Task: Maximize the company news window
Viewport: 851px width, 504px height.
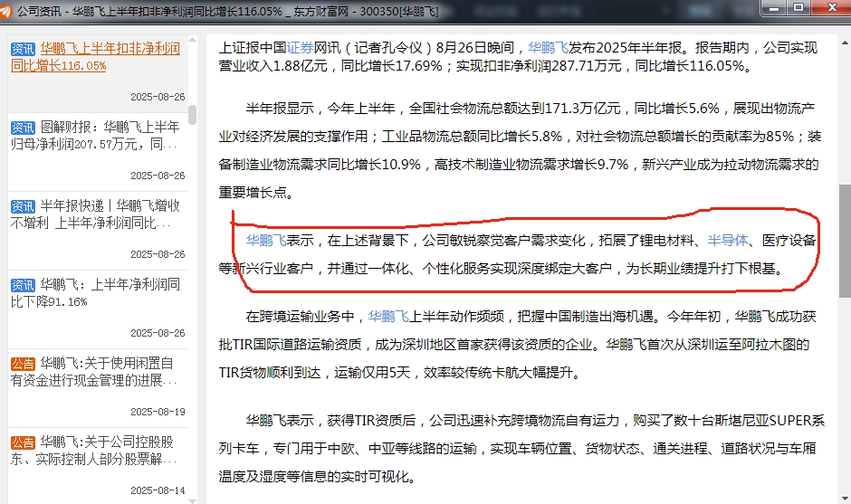Action: click(798, 7)
